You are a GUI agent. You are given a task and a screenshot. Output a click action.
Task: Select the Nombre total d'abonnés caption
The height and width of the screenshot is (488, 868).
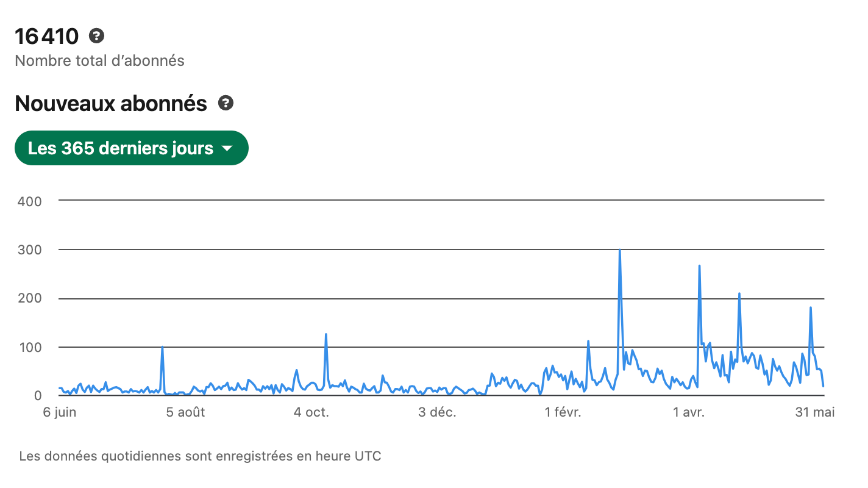[99, 61]
